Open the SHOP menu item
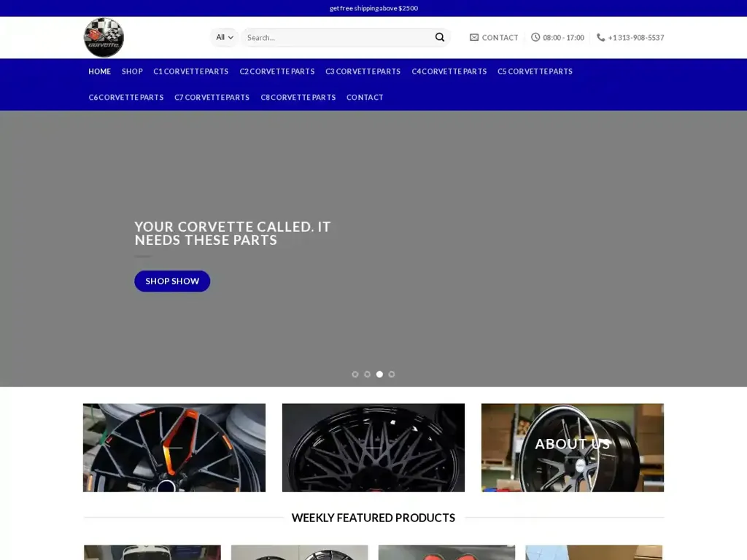Viewport: 747px width, 560px height. (x=132, y=71)
